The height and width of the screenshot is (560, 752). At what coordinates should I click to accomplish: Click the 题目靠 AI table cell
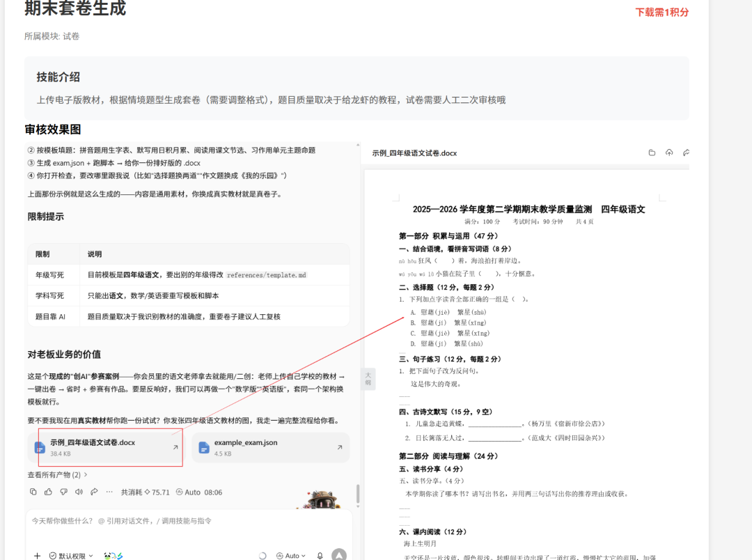coord(50,317)
